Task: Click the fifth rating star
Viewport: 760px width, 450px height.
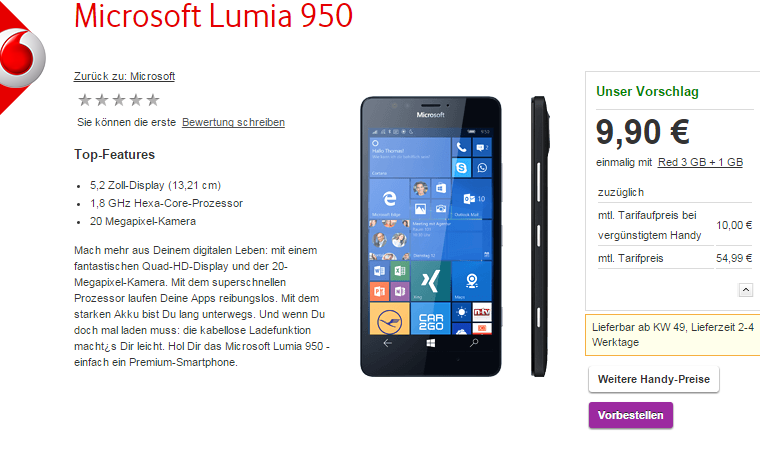Action: pyautogui.click(x=153, y=100)
